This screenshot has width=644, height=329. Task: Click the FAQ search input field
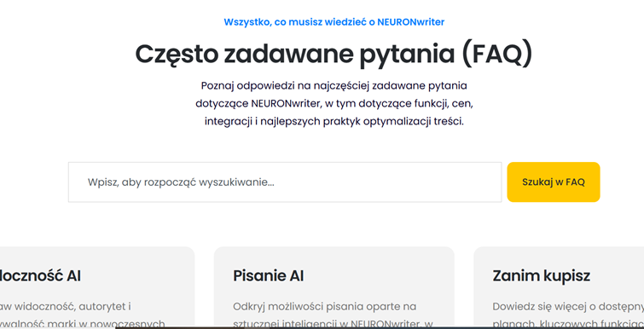click(285, 182)
